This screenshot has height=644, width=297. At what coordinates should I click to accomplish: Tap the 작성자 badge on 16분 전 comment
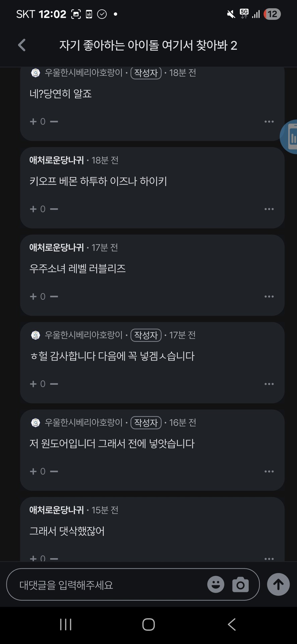point(146,423)
